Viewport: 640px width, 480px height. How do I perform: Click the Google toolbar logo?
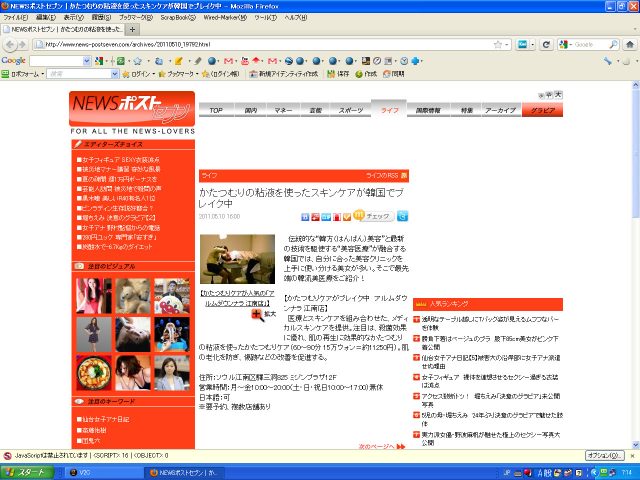[x=14, y=60]
